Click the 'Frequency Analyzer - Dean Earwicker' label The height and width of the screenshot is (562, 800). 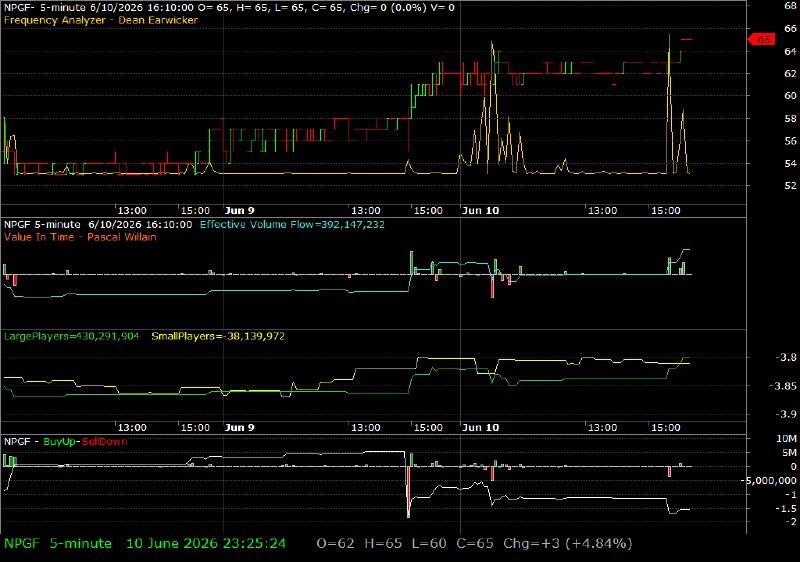click(101, 20)
